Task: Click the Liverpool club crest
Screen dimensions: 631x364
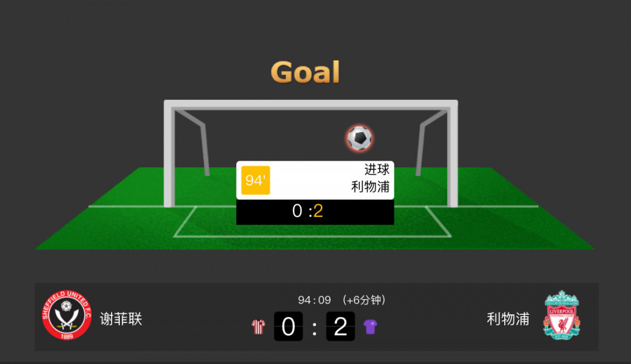Action: pyautogui.click(x=562, y=315)
